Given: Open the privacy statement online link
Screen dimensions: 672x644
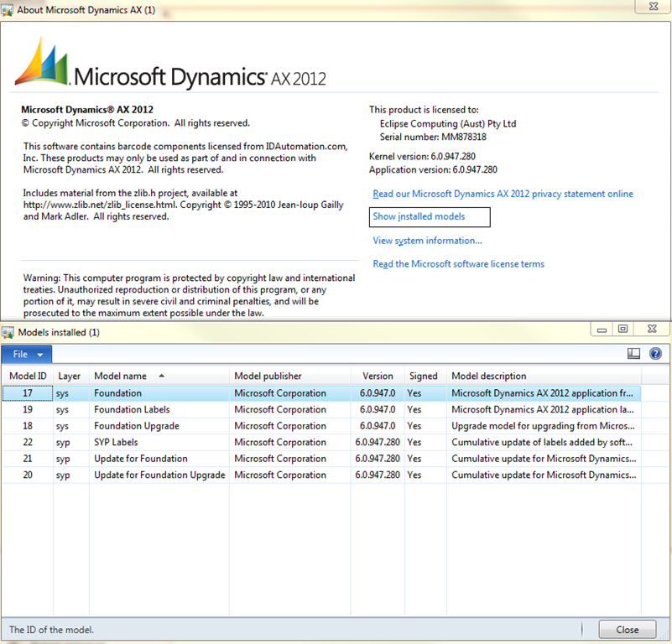Looking at the screenshot, I should pos(503,194).
